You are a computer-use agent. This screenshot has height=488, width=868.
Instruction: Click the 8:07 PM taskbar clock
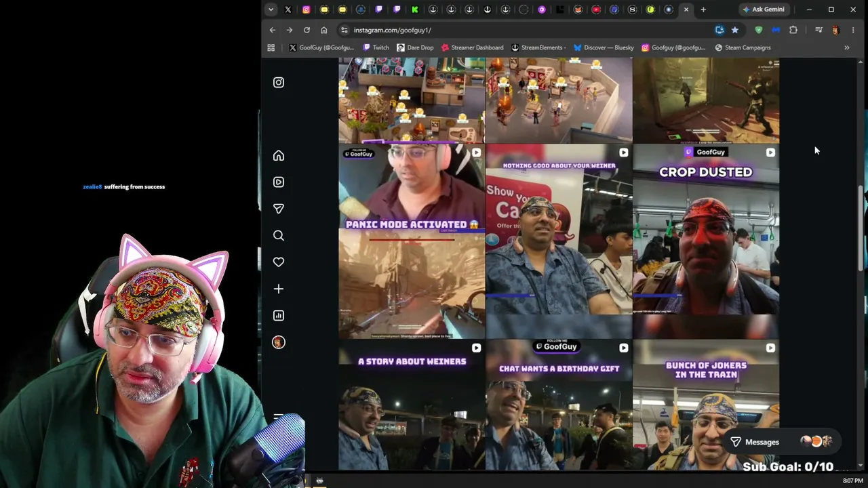852,481
